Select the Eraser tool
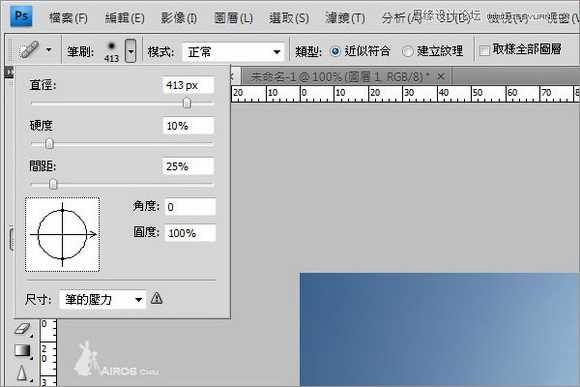 tap(23, 329)
